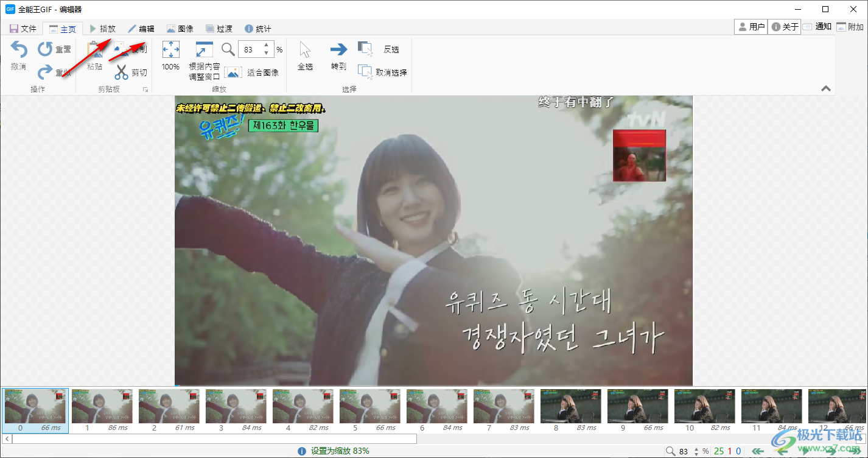Select frame 9 thumbnail
Viewport: 868px width, 458px height.
click(x=637, y=410)
